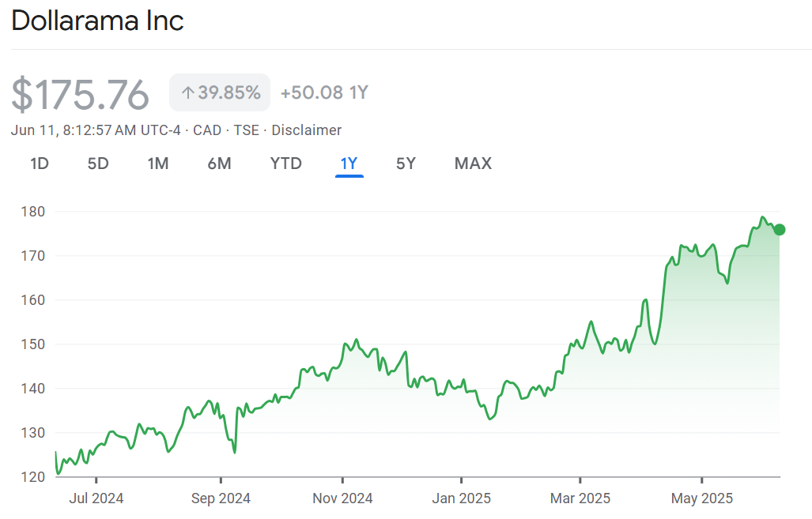812x519 pixels.
Task: Click the 180 value on price axis
Action: point(35,212)
